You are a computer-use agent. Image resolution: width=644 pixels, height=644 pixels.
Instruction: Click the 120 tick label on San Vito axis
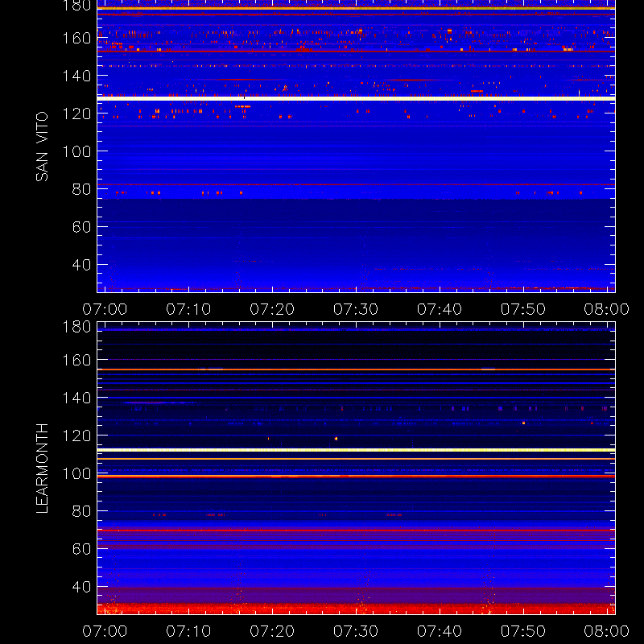point(76,114)
